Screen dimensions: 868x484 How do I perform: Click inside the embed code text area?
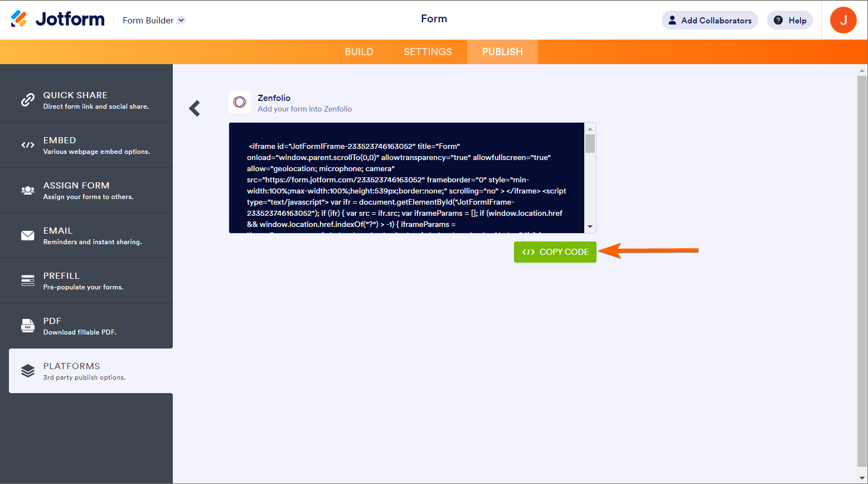coord(406,178)
